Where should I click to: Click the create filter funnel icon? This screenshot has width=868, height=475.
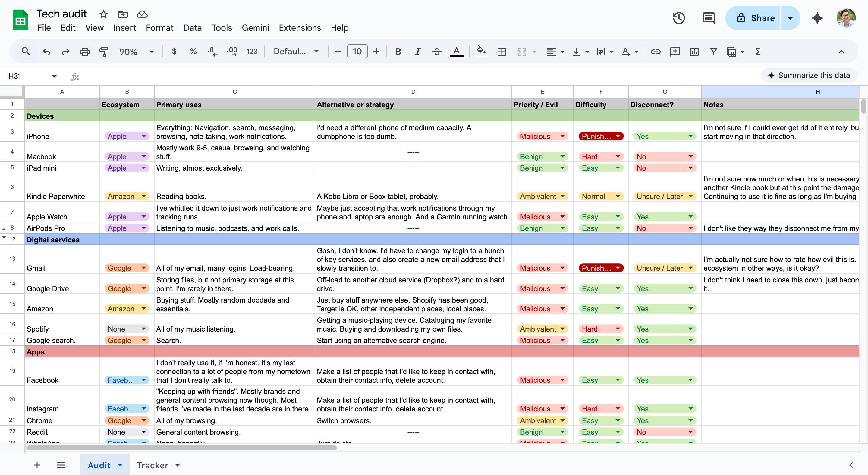coord(713,52)
